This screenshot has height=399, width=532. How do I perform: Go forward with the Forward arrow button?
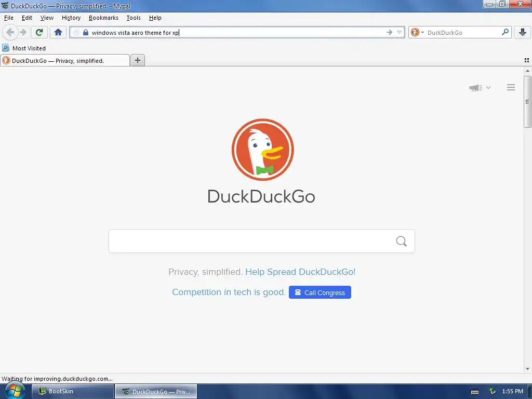point(23,32)
